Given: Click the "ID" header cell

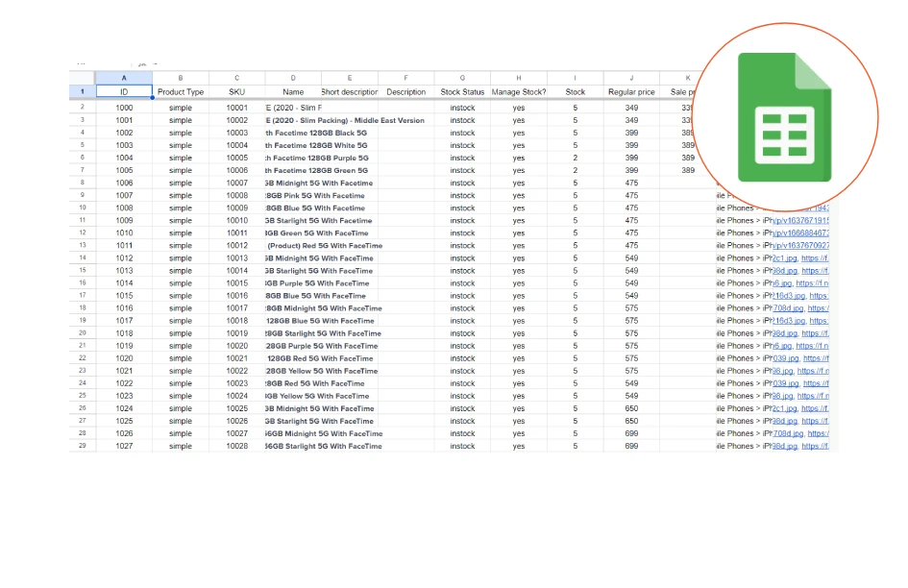Looking at the screenshot, I should coord(124,91).
